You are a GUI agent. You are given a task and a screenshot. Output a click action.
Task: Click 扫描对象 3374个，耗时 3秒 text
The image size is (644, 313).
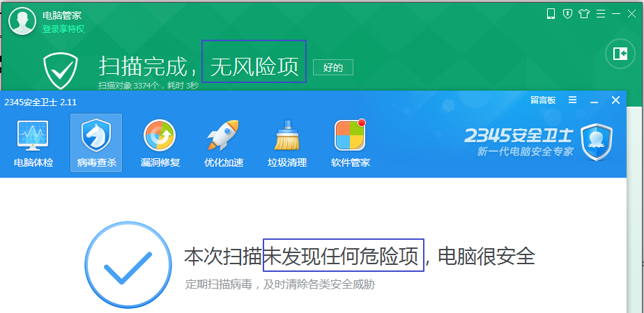[x=148, y=86]
